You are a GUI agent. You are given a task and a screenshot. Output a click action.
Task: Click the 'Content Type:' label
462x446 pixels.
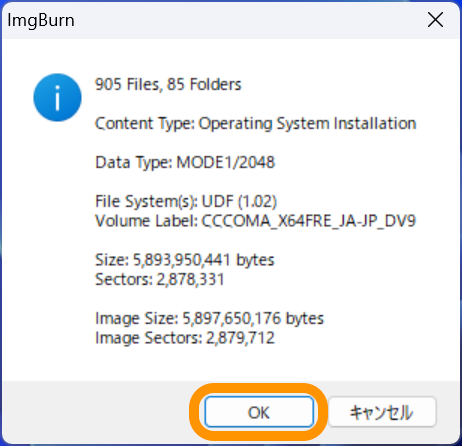pyautogui.click(x=145, y=124)
